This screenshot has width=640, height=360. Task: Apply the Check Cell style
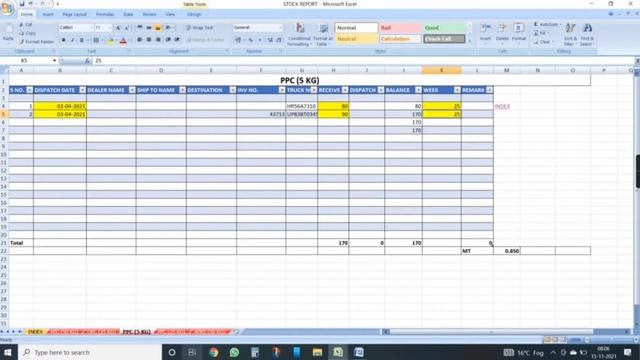tap(444, 39)
